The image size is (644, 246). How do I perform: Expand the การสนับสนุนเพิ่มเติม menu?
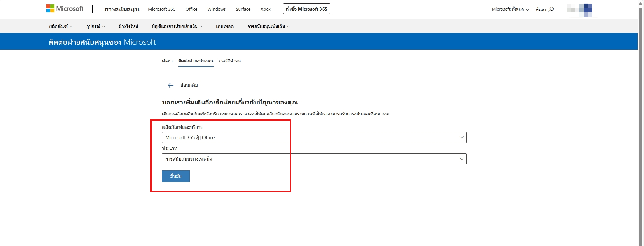(269, 27)
